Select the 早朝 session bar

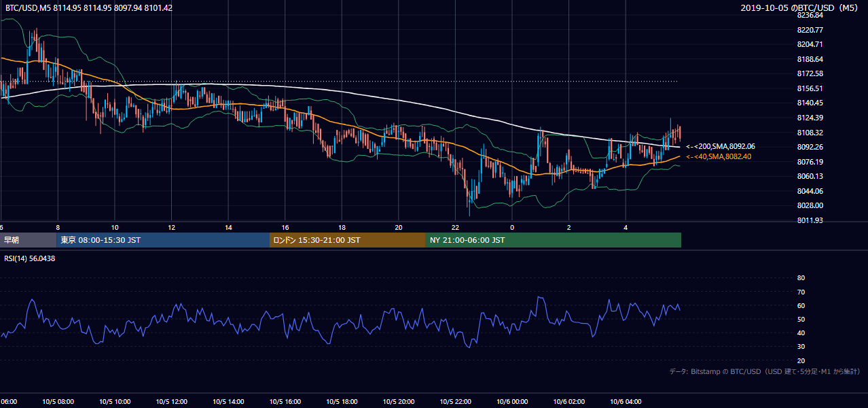[x=28, y=240]
